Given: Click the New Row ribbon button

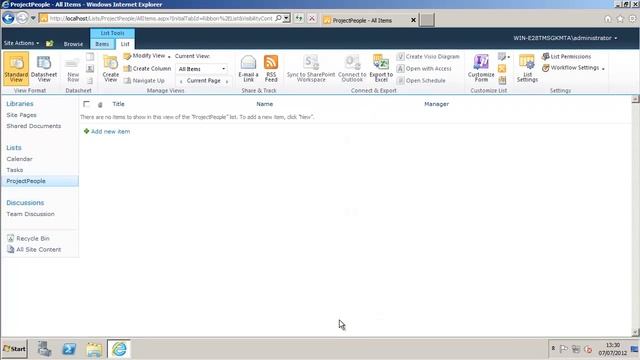Looking at the screenshot, I should (73, 69).
